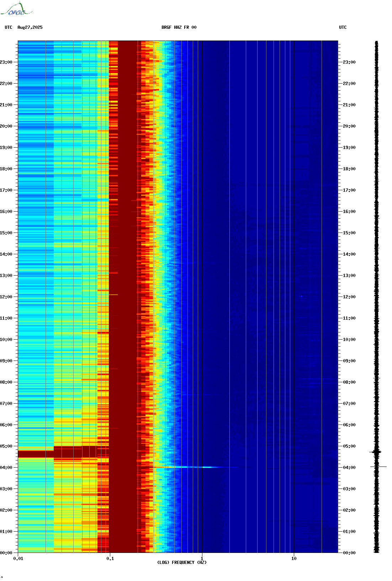The height and width of the screenshot is (581, 392).
Task: Click the 0.1 frequency axis label
Action: click(110, 559)
